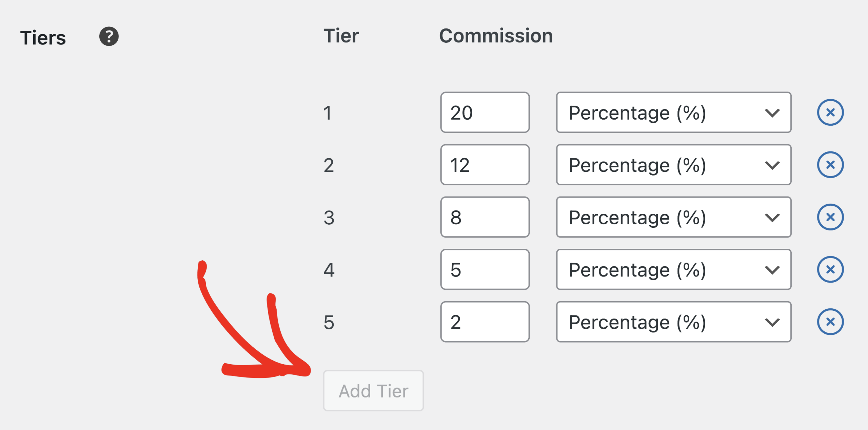Open the Percentage dropdown for tier 3
868x430 pixels.
pyautogui.click(x=673, y=217)
